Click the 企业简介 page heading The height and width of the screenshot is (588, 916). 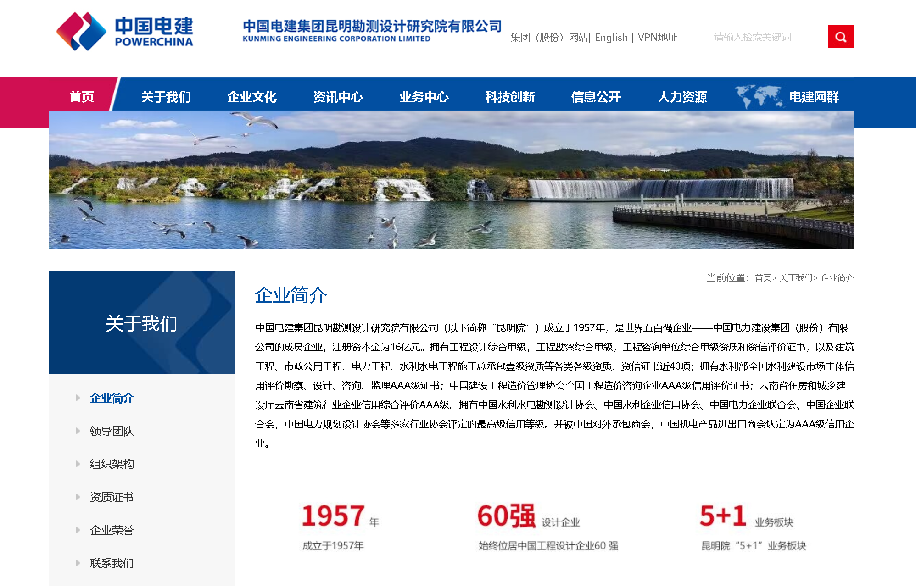(291, 295)
